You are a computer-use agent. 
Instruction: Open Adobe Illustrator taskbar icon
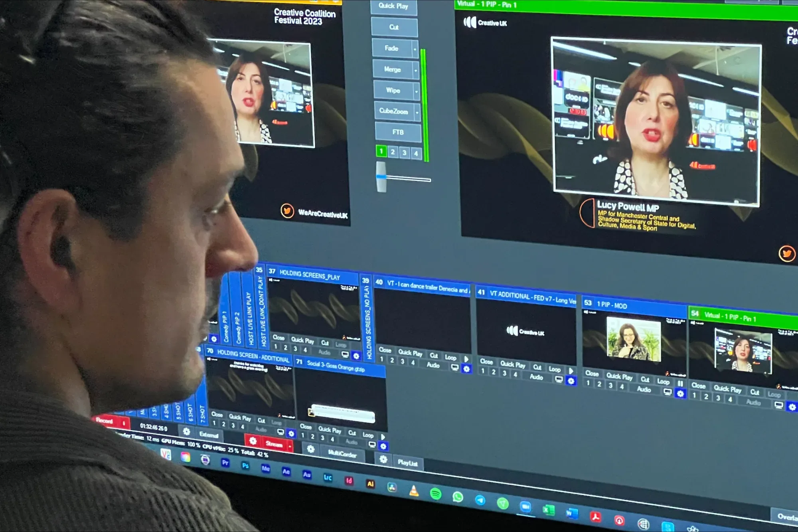tap(371, 484)
